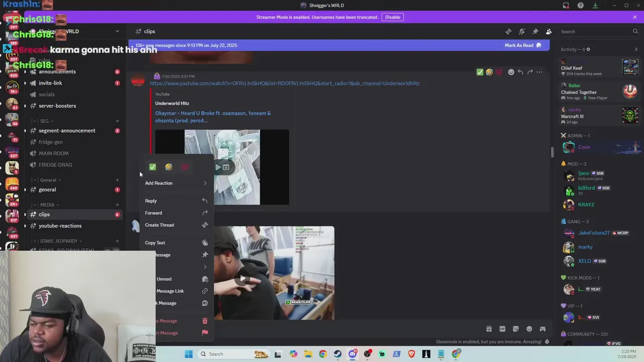Open the Threads icon in channel header
This screenshot has height=362, width=644.
tap(508, 31)
